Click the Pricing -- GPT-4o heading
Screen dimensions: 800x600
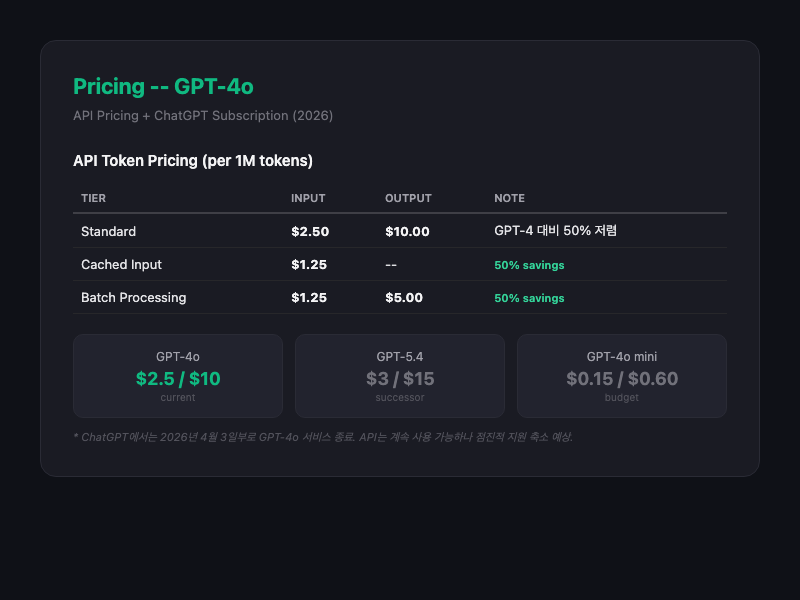coord(163,86)
